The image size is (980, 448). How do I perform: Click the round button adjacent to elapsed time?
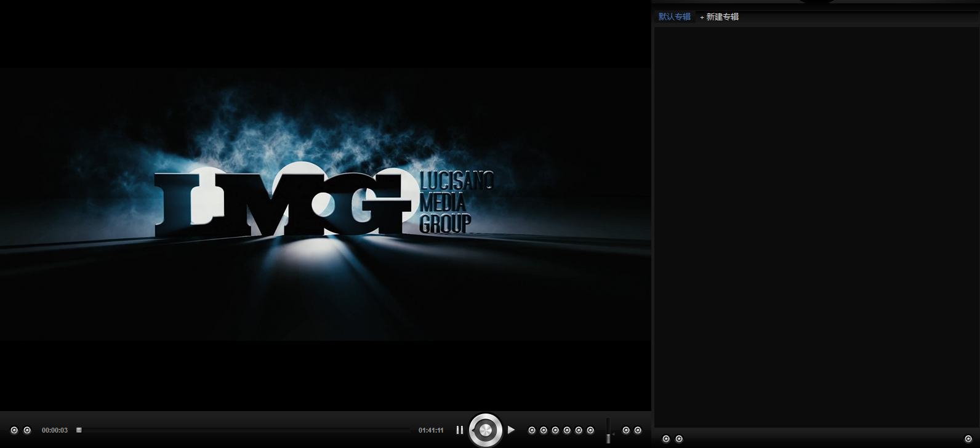(27, 430)
